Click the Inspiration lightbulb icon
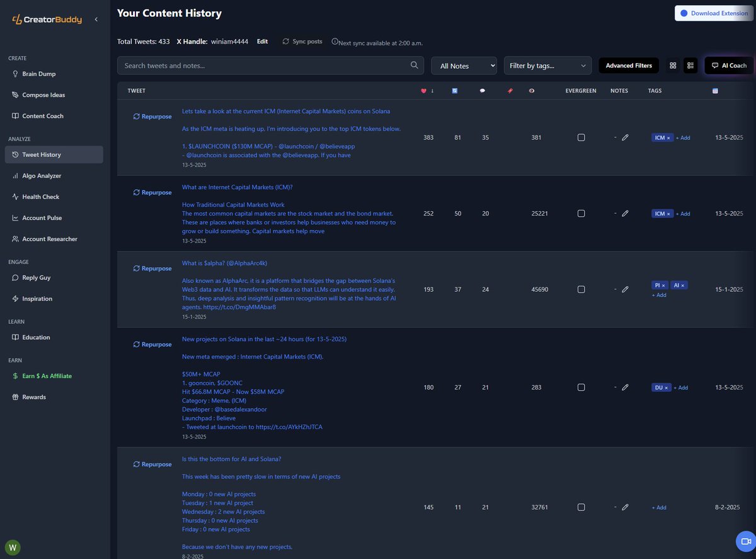This screenshot has height=559, width=756. coord(16,299)
